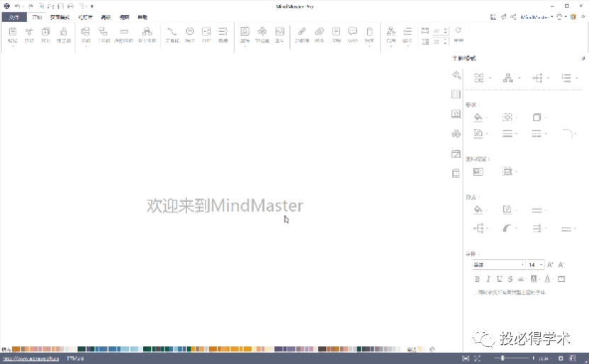Open the clipart flower tab in side panel
Screen dimensions: 589x364
click(x=456, y=134)
